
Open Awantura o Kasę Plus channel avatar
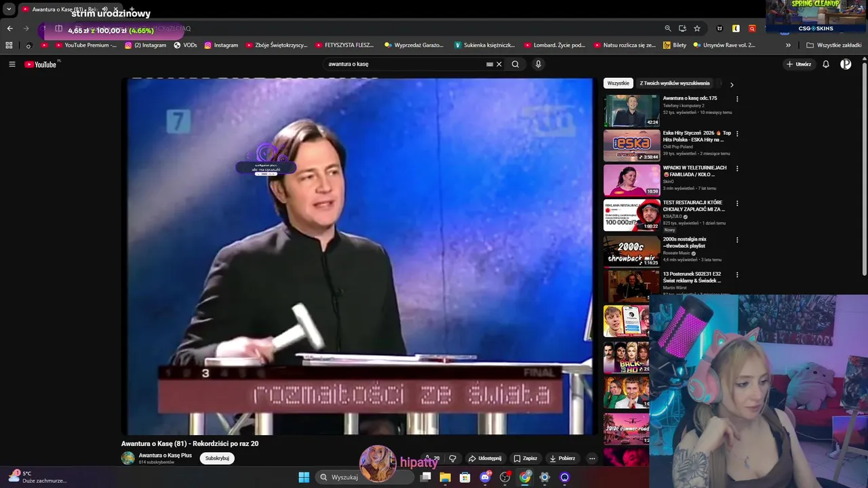point(128,458)
